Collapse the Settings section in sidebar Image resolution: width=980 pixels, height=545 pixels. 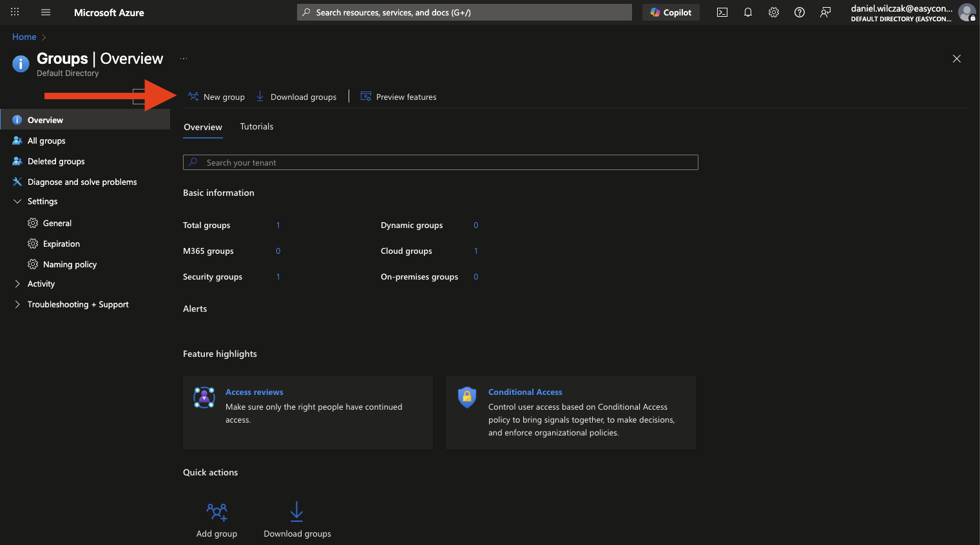coord(17,202)
